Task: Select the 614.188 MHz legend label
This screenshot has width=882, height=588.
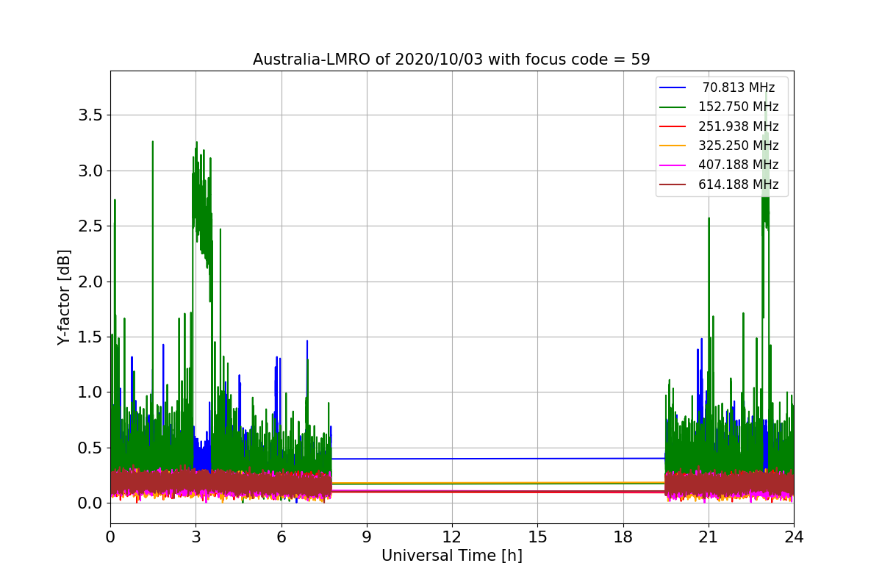Action: click(x=739, y=184)
